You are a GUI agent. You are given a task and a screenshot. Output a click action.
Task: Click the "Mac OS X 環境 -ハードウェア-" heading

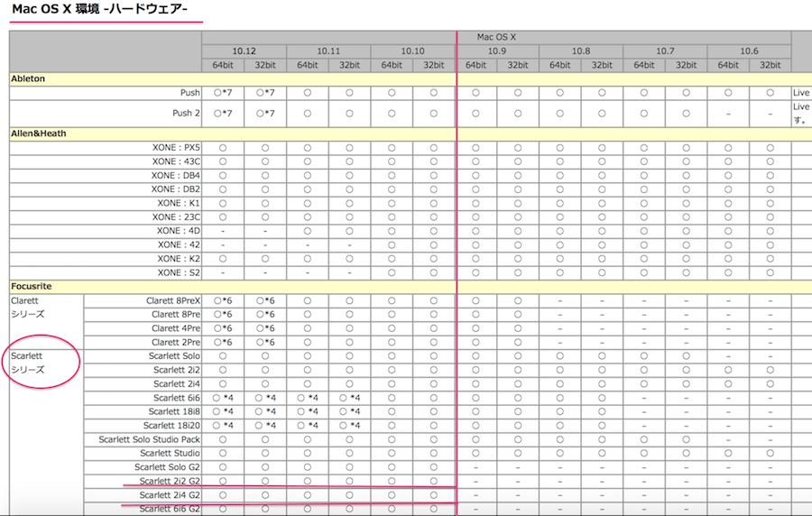pos(99,9)
